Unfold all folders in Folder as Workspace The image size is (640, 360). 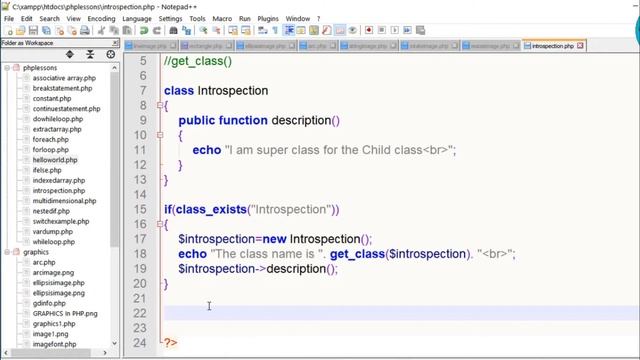70,55
